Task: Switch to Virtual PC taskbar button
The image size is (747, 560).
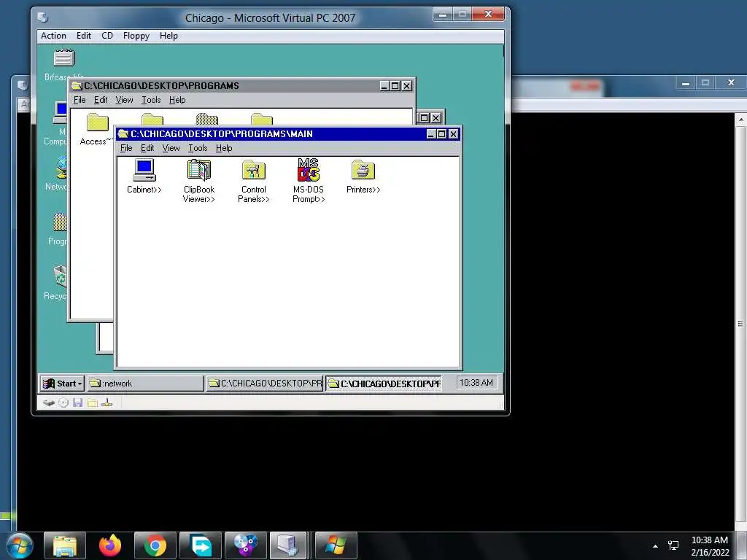Action: point(289,545)
